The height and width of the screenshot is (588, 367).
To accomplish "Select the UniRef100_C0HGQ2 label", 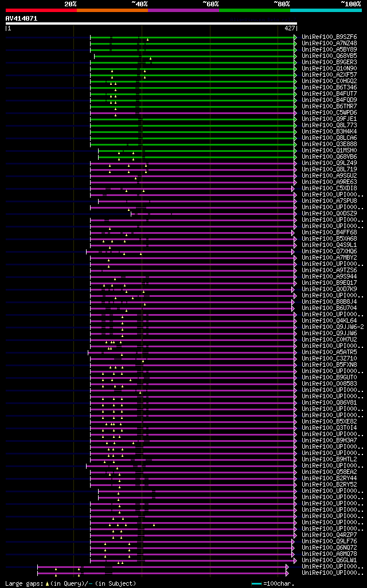I will [329, 81].
